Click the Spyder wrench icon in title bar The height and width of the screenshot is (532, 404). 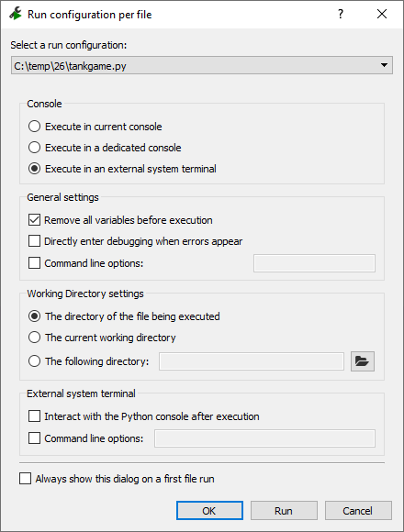16,14
